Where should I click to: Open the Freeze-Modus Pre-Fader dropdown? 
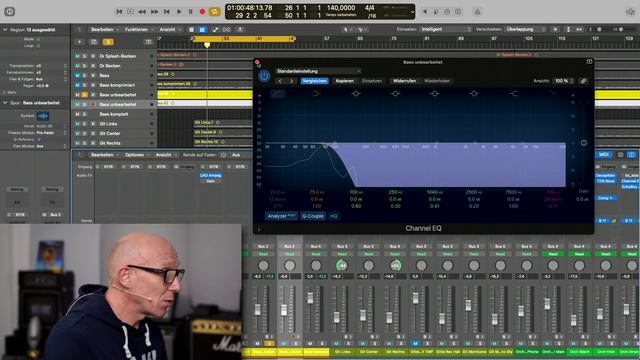pos(51,133)
